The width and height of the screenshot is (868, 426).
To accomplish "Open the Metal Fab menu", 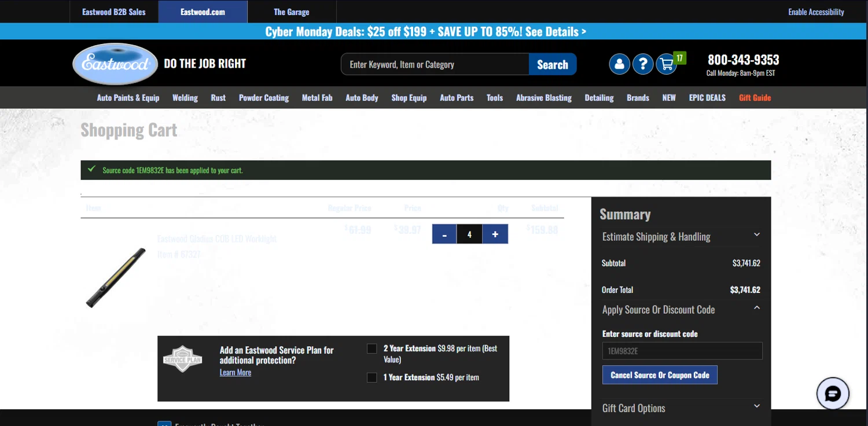I will tap(317, 98).
